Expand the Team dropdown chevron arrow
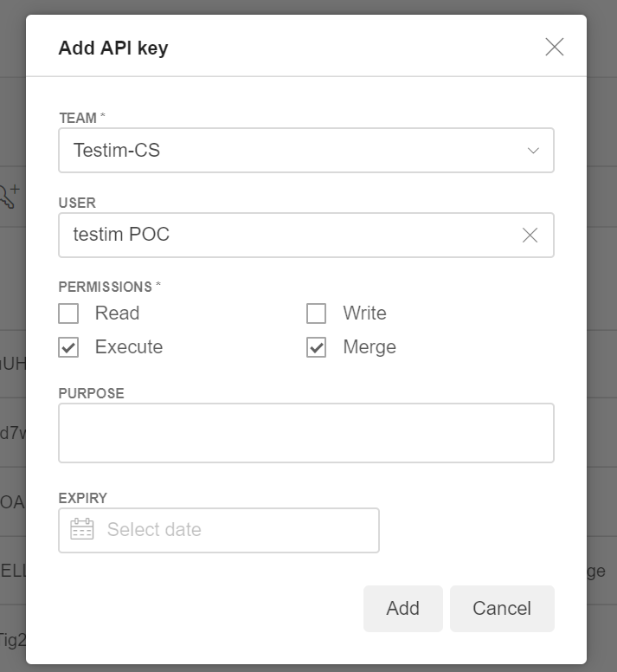The width and height of the screenshot is (617, 672). point(533,151)
